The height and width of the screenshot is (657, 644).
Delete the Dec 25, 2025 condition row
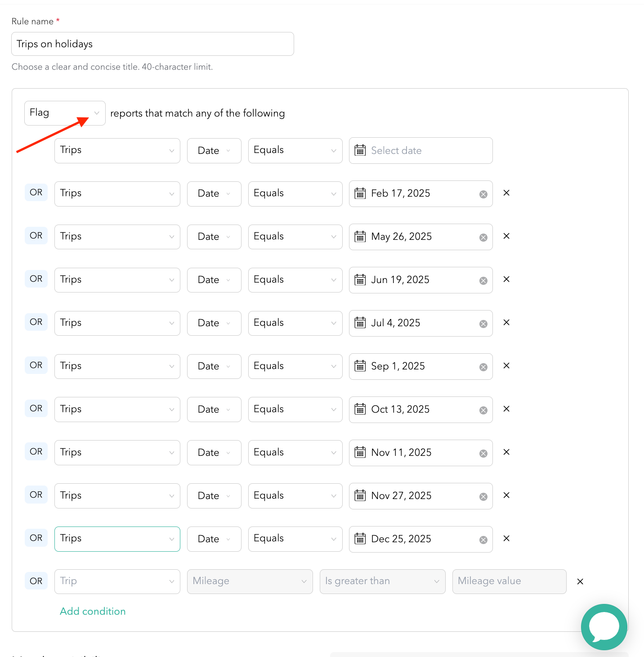pos(506,539)
